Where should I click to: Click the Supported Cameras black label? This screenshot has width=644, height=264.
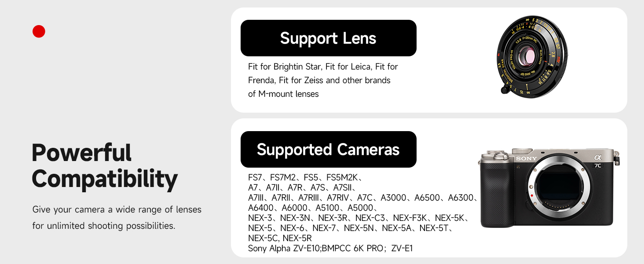point(328,149)
